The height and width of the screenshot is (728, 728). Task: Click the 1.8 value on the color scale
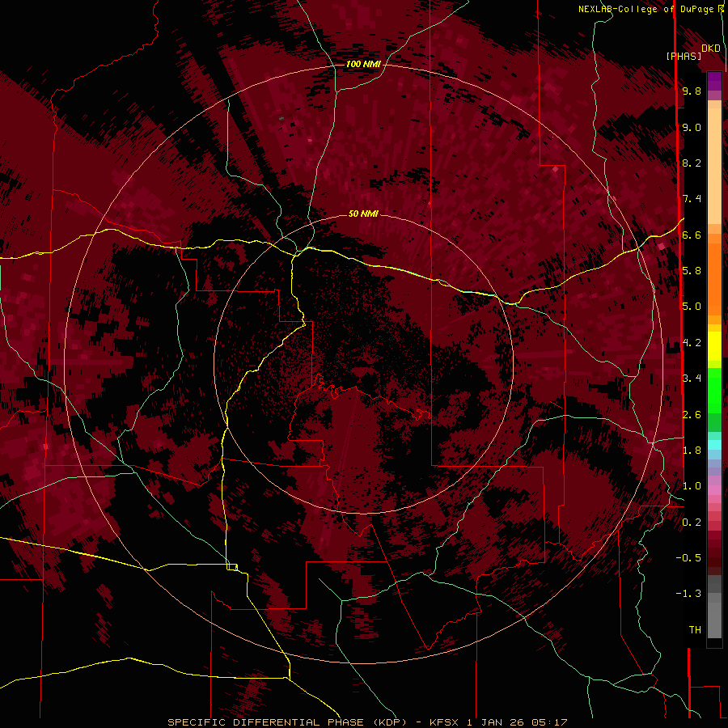click(x=692, y=451)
